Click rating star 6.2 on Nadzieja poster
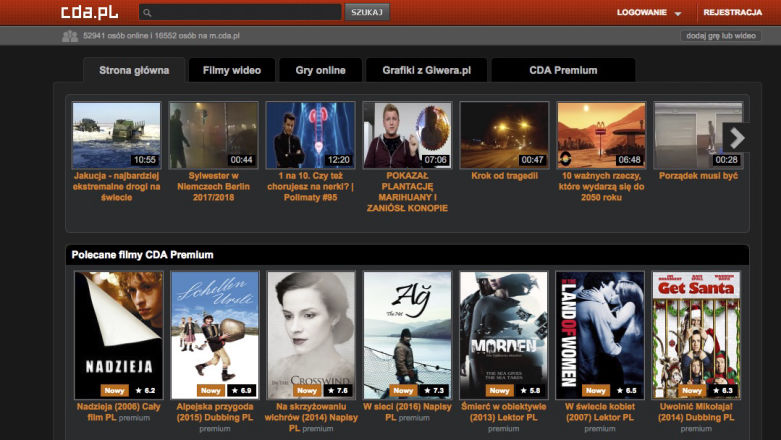 click(x=145, y=391)
